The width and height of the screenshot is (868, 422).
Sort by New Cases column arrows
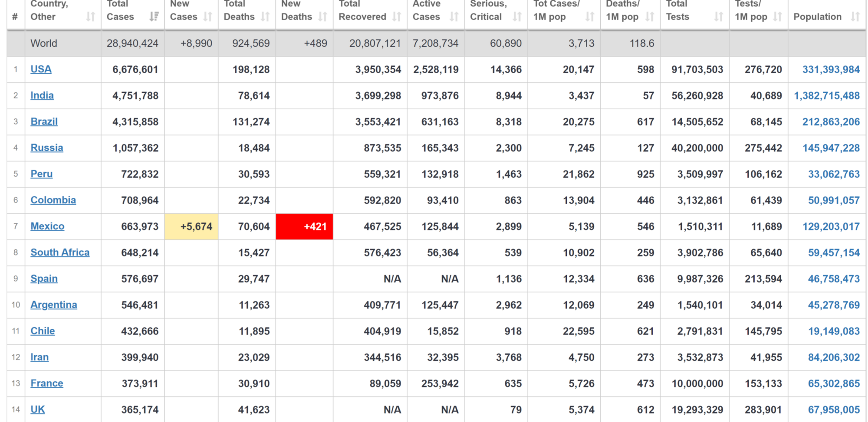(x=208, y=17)
